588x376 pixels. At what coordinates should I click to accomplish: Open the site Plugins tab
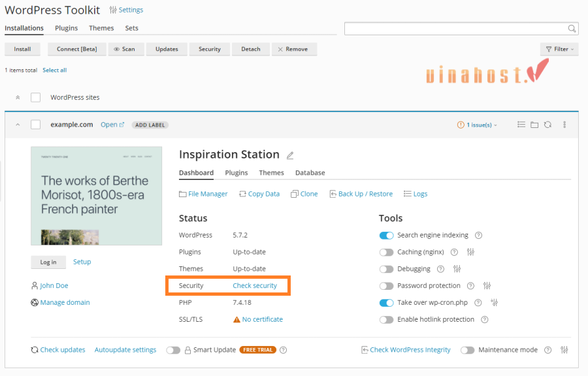tap(237, 172)
